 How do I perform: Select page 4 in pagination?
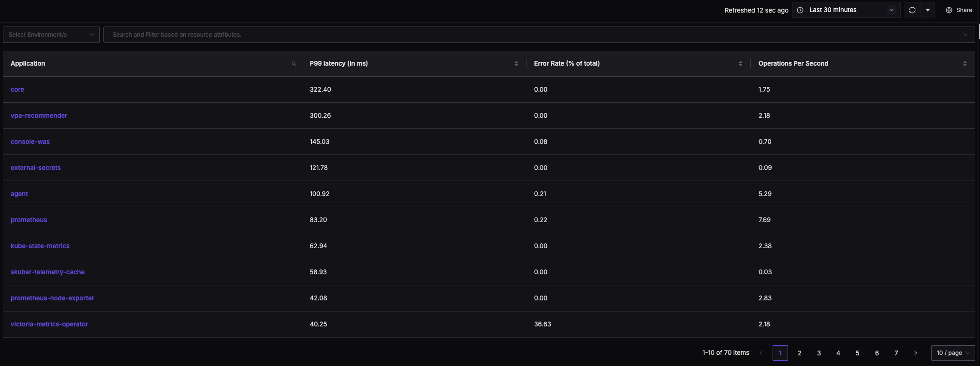838,353
